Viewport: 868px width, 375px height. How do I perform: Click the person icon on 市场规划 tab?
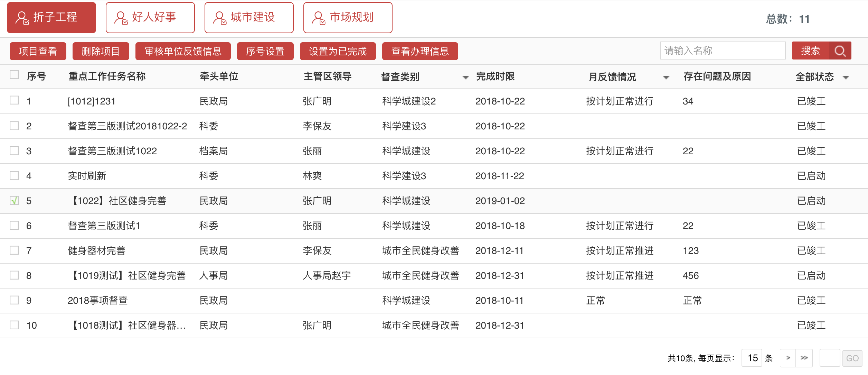pos(318,17)
